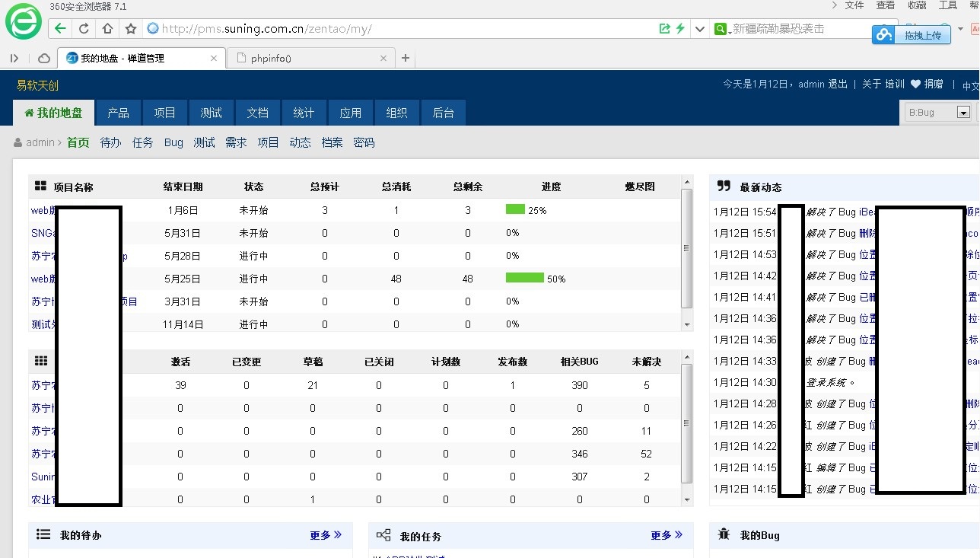Image resolution: width=980 pixels, height=558 pixels.
Task: Open the 项目 main navigation tab
Action: point(164,113)
